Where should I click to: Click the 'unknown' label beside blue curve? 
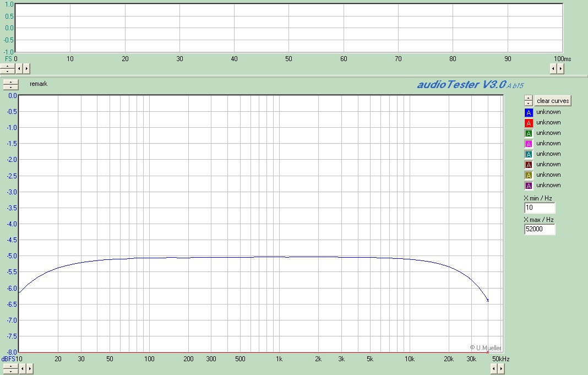point(548,112)
